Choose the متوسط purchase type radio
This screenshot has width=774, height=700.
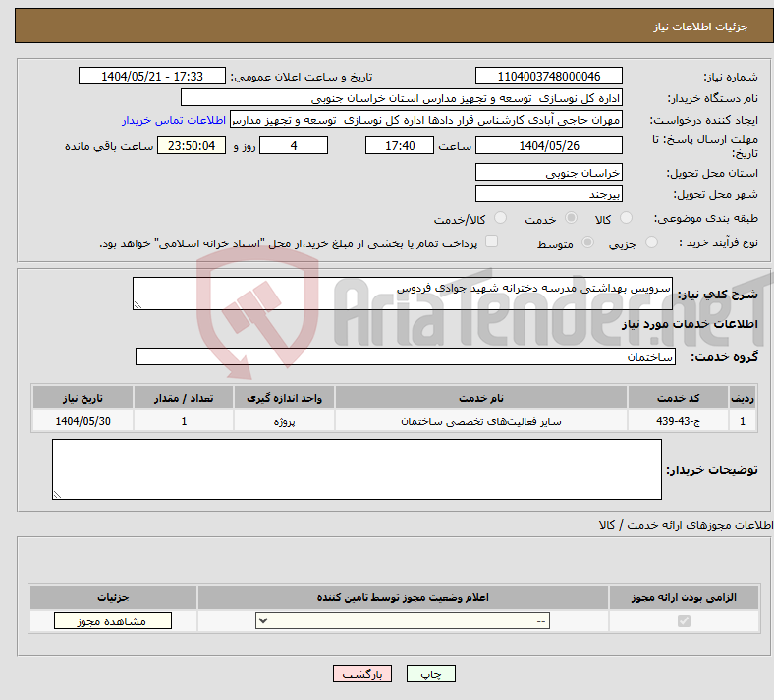coord(588,242)
